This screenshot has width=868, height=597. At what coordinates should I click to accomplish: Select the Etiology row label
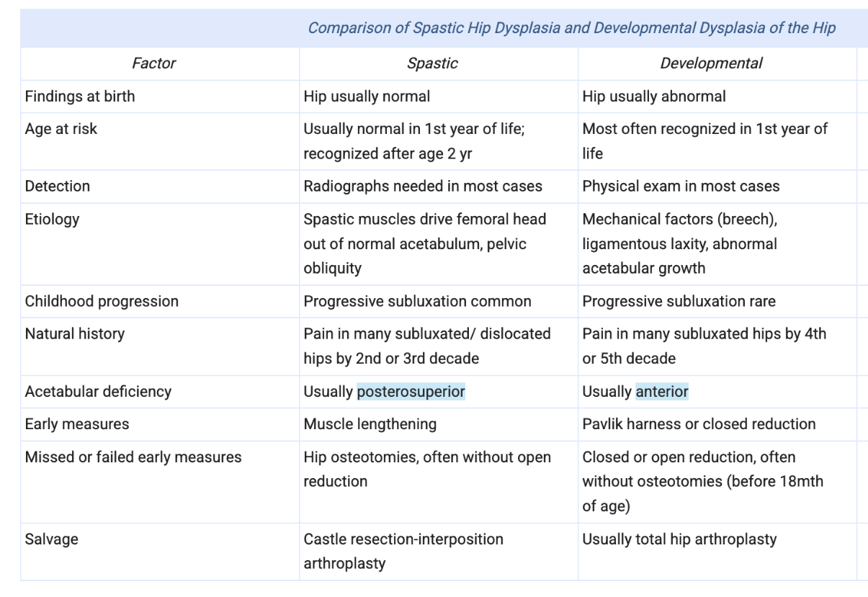52,219
